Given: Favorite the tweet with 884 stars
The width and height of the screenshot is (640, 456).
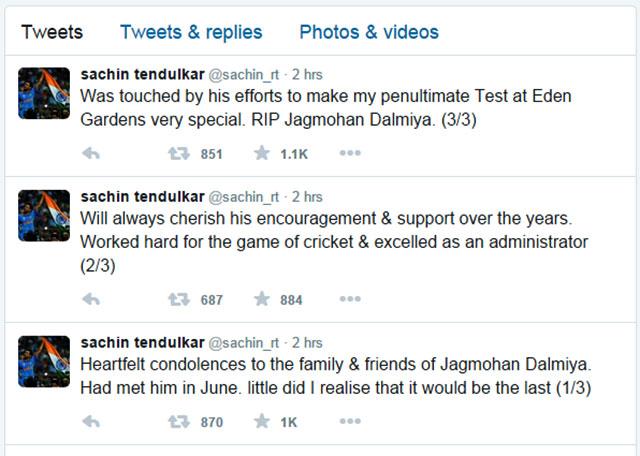Looking at the screenshot, I should tap(262, 299).
